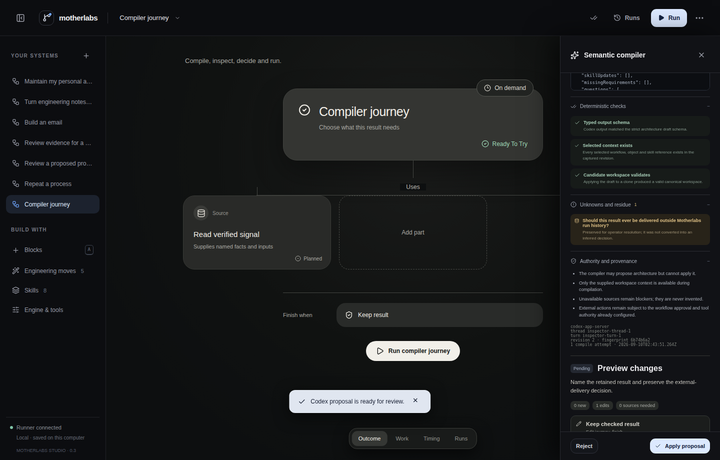
Task: Click the '0 sources needed' chip
Action: pyautogui.click(x=637, y=405)
